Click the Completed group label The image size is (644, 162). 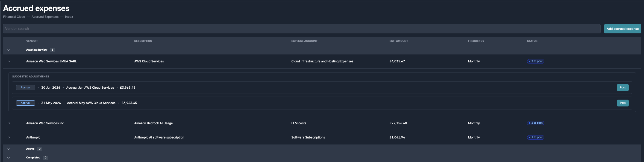click(33, 158)
